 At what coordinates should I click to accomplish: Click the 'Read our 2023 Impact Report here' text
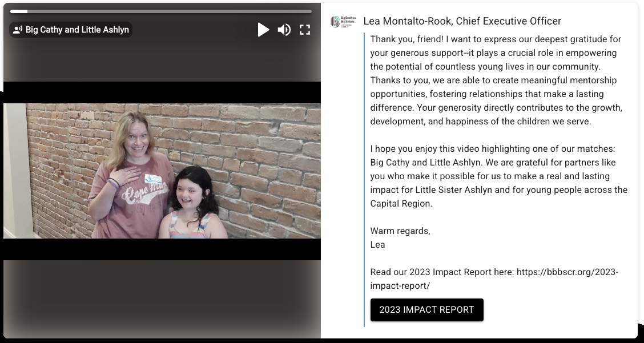tap(442, 272)
